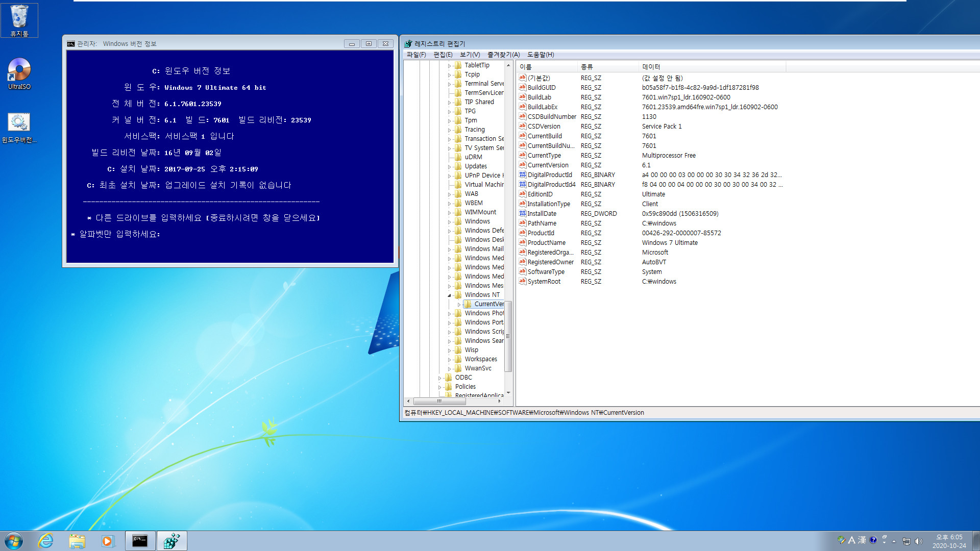
Task: Select the InstallDate DWORD value icon
Action: (x=522, y=213)
